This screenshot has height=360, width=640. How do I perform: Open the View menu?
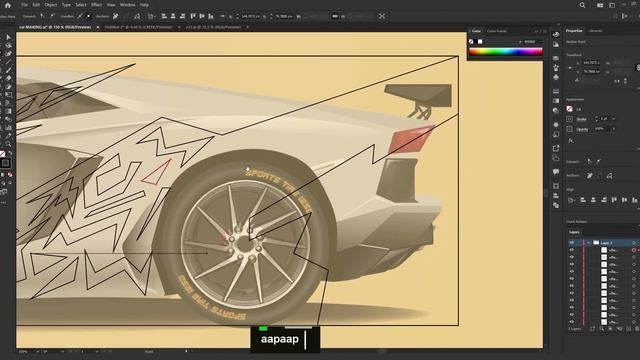pos(111,5)
